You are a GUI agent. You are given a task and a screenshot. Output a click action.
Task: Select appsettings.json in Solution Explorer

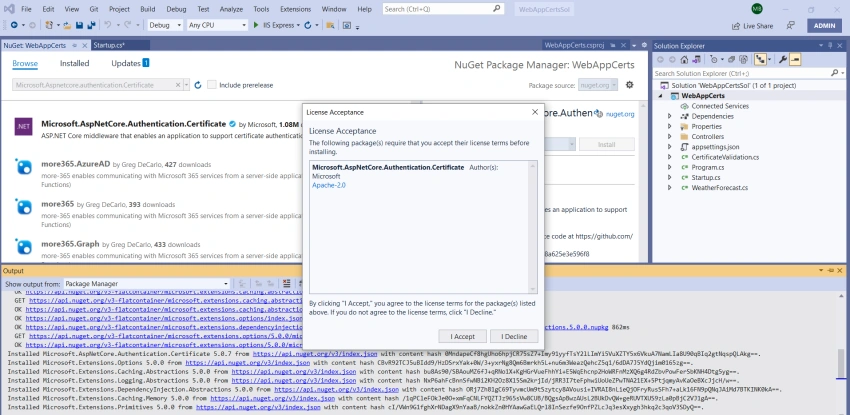point(715,147)
